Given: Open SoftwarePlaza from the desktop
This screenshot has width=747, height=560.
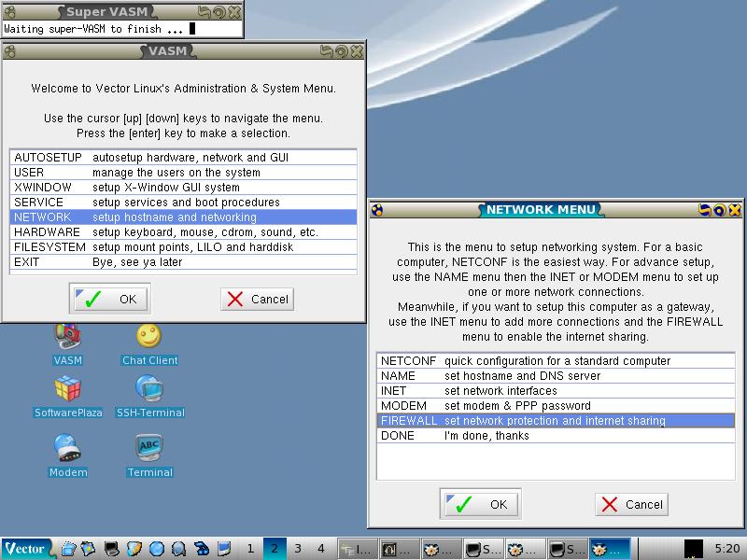Looking at the screenshot, I should [x=68, y=390].
